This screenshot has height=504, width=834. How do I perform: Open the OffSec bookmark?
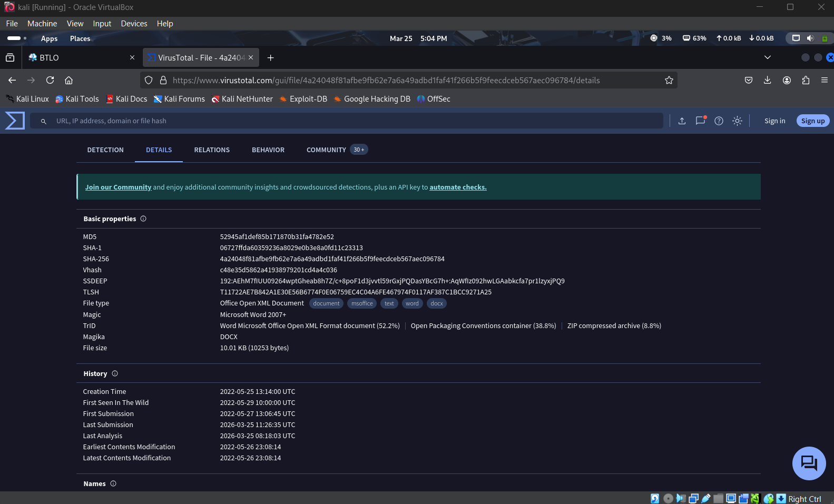[433, 99]
